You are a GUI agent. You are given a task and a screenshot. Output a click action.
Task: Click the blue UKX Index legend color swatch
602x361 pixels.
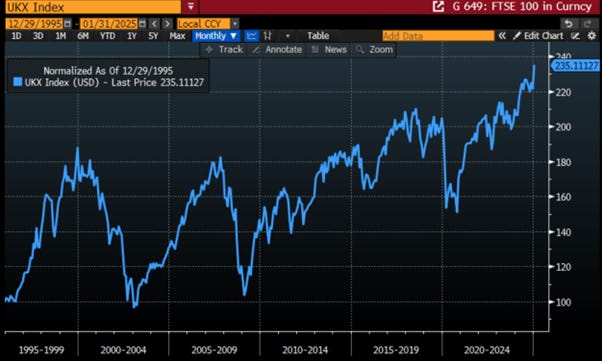(18, 82)
